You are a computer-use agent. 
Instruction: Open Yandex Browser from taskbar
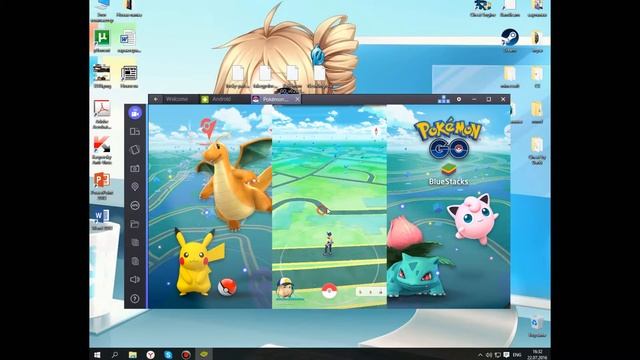click(151, 355)
